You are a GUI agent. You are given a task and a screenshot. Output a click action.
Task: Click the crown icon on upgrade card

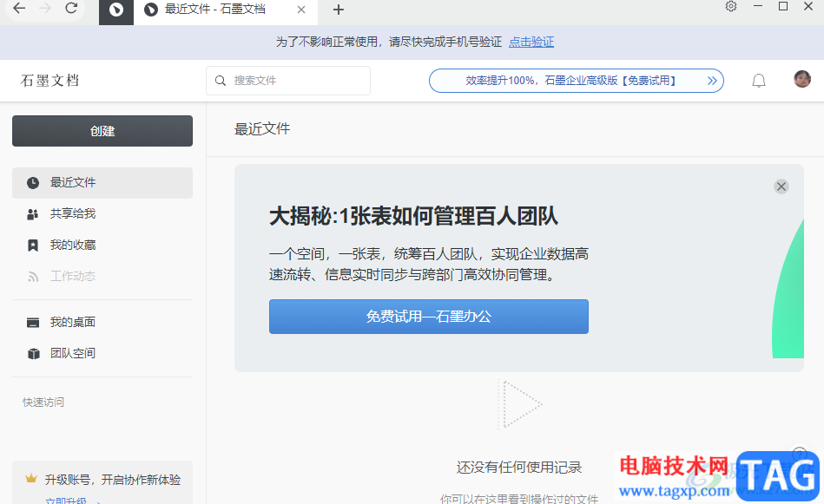coord(31,478)
